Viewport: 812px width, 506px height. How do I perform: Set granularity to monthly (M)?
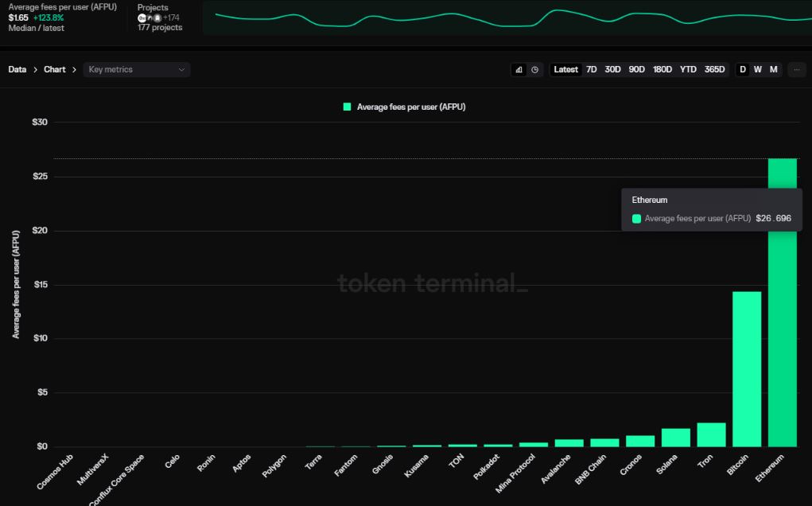[x=773, y=69]
